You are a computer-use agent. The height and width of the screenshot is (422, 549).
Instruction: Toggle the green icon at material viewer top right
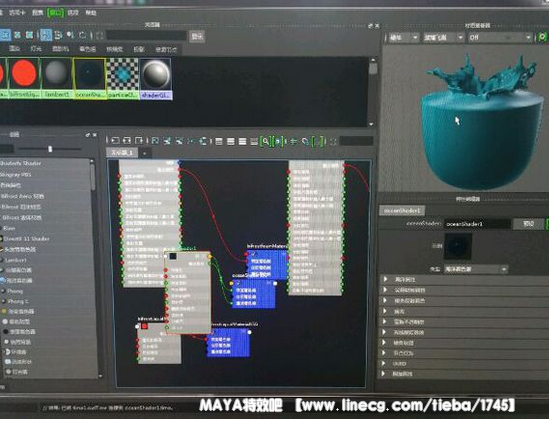(x=542, y=37)
